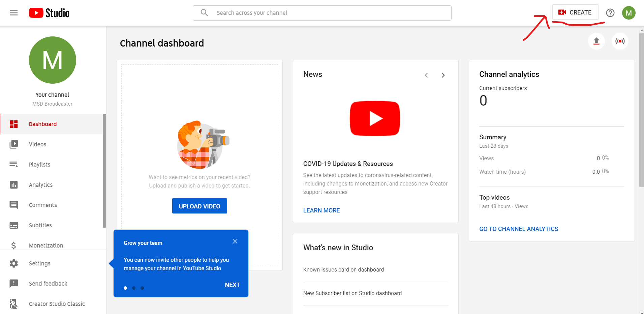Close the Grow your team tooltip
This screenshot has width=644, height=314.
[235, 241]
